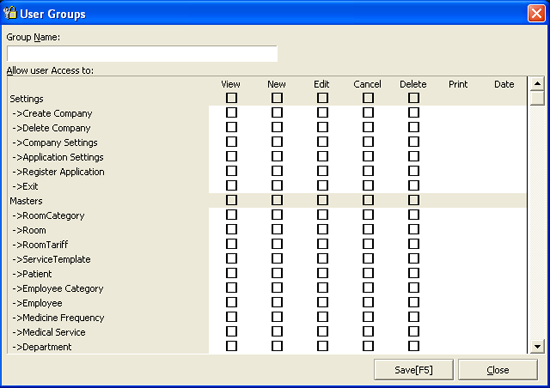The width and height of the screenshot is (550, 388).
Task: Check View for Masters row
Action: coord(232,200)
